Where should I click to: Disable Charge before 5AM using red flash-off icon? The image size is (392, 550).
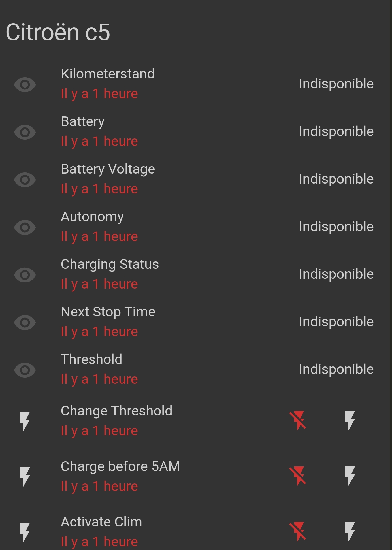pos(298,476)
